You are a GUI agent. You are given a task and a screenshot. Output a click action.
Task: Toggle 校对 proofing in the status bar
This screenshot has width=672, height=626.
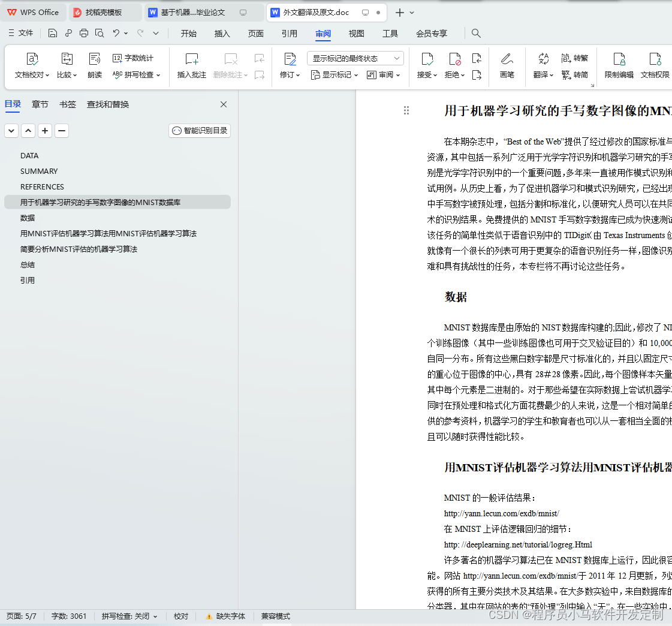[x=181, y=616]
